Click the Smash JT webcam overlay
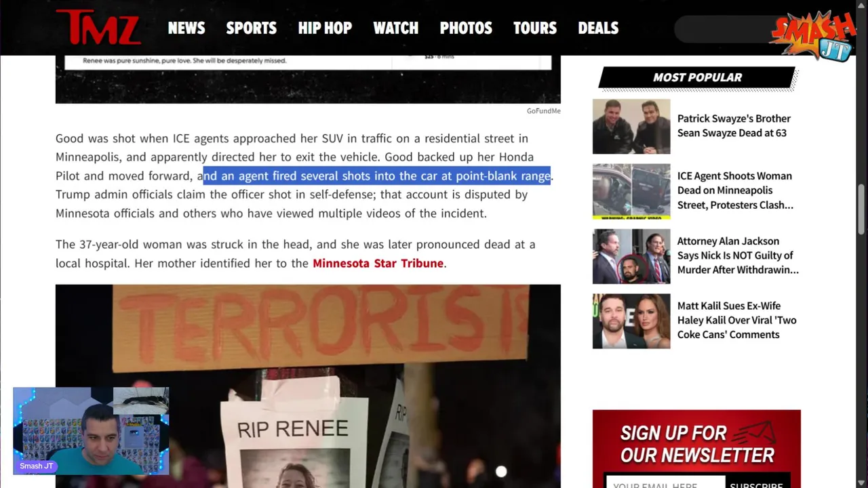This screenshot has width=868, height=488. pos(91,430)
